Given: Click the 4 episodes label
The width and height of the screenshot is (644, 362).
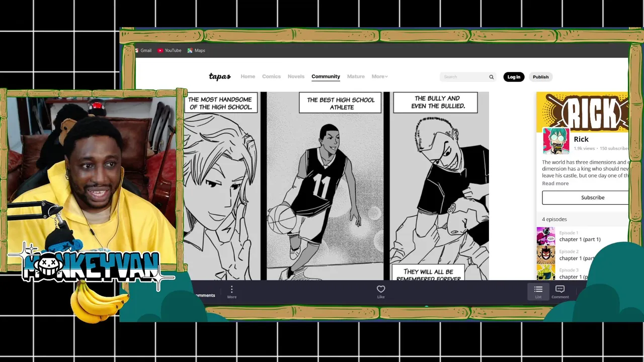Looking at the screenshot, I should point(554,219).
